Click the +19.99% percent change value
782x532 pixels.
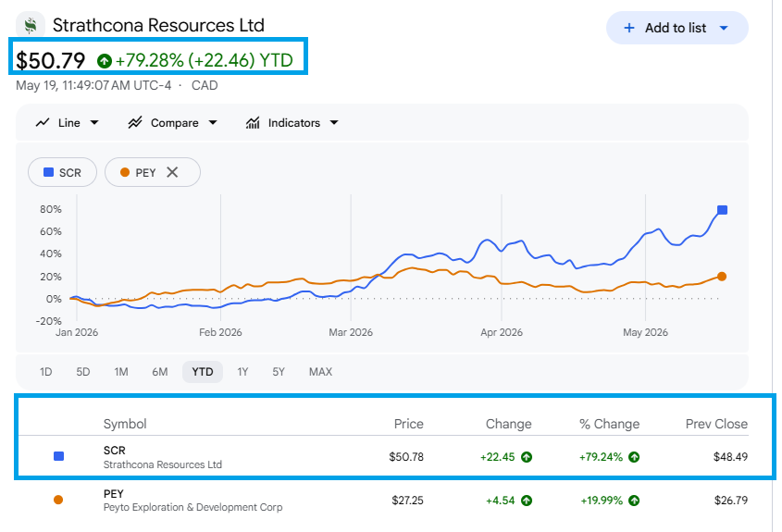pyautogui.click(x=602, y=501)
